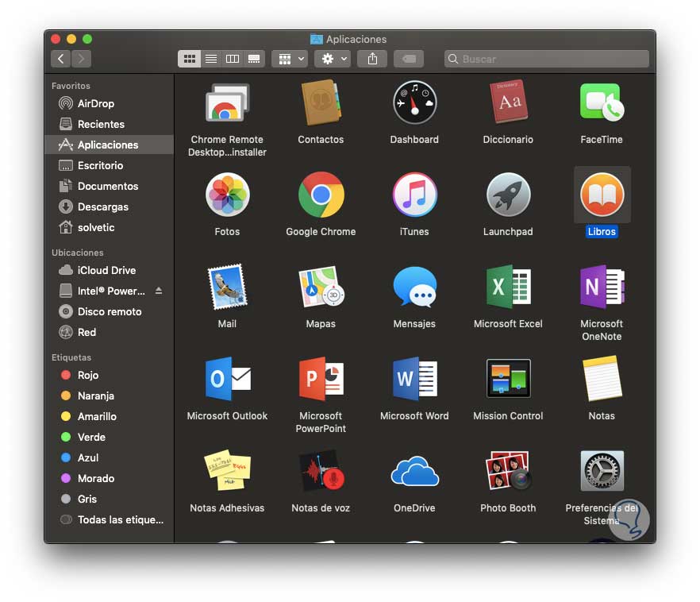Screen dimensions: 700x602
Task: Launch Notas Adhesivas app
Action: coord(227,470)
